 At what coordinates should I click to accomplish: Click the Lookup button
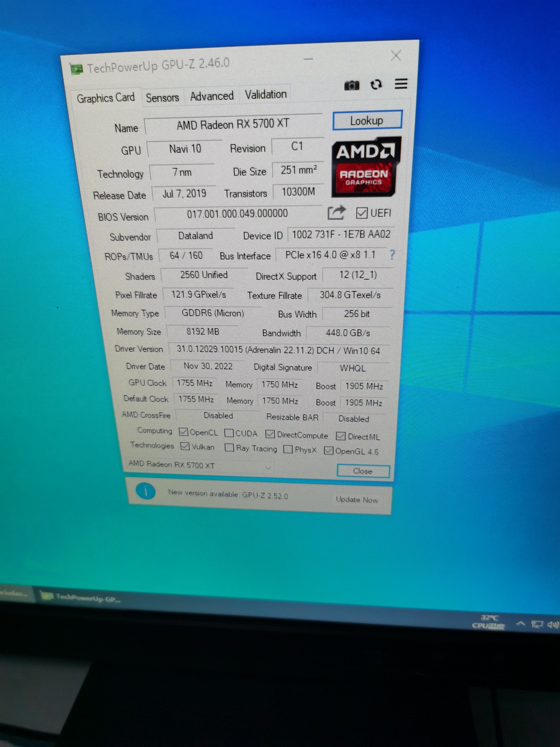367,121
